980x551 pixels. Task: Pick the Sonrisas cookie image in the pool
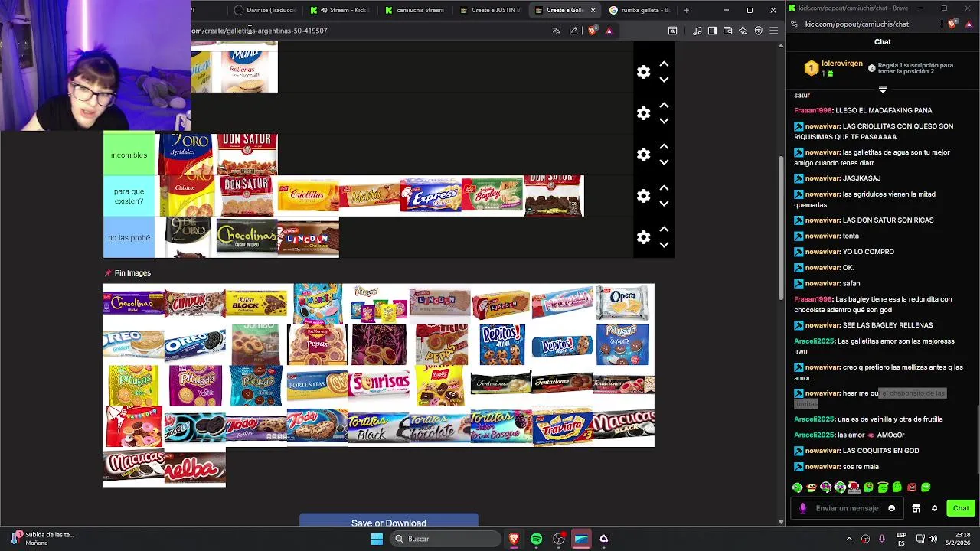[379, 385]
